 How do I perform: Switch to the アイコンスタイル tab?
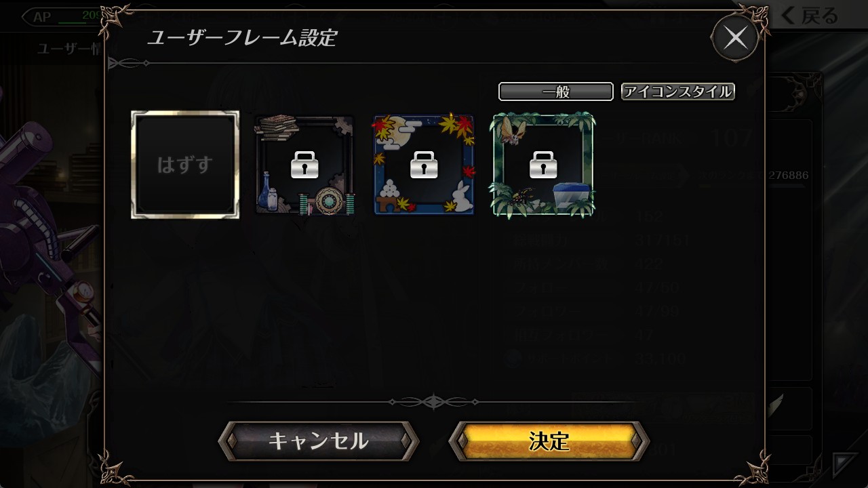coord(678,91)
